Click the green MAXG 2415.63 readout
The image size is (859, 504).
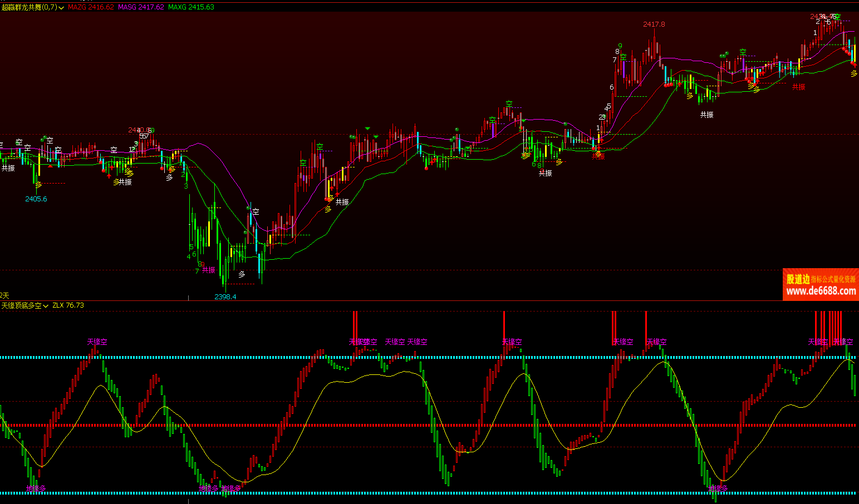(191, 7)
